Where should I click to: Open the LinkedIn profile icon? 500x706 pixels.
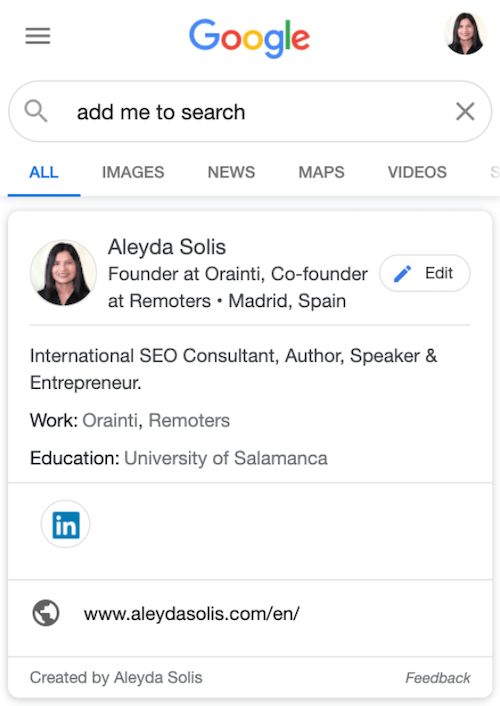click(x=66, y=524)
